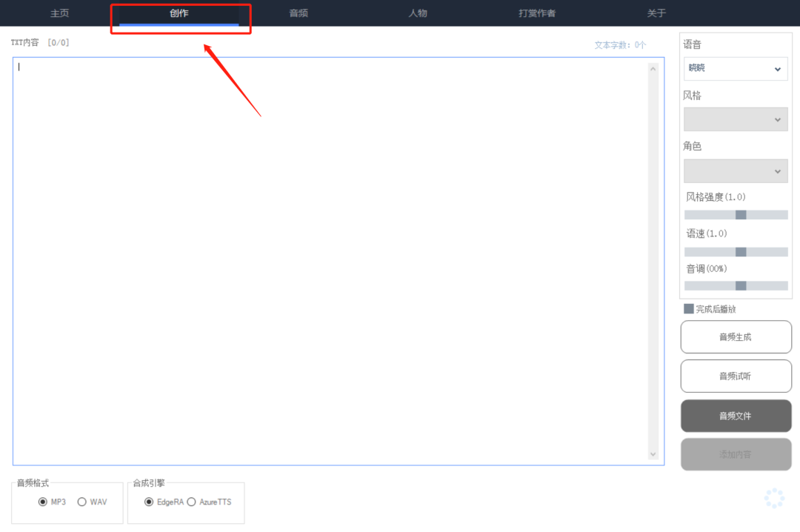Open the 角色 role dropdown
This screenshot has height=532, width=800.
pyautogui.click(x=736, y=171)
